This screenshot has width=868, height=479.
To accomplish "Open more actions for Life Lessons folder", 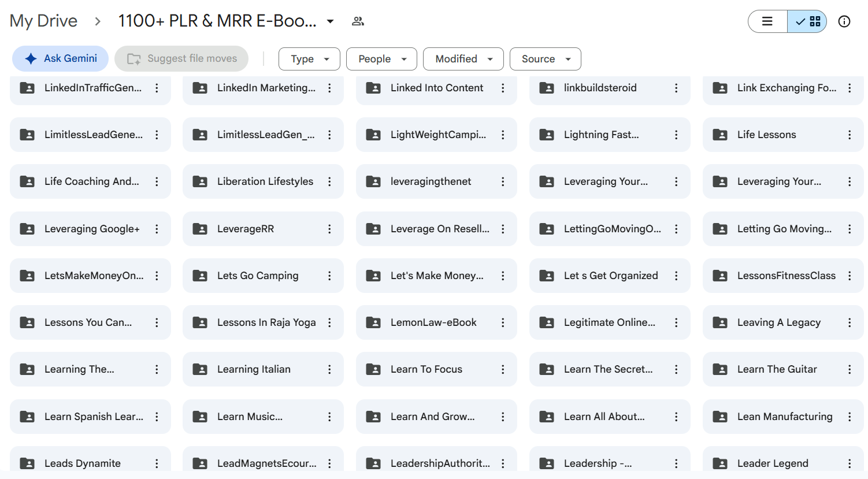I will [850, 135].
